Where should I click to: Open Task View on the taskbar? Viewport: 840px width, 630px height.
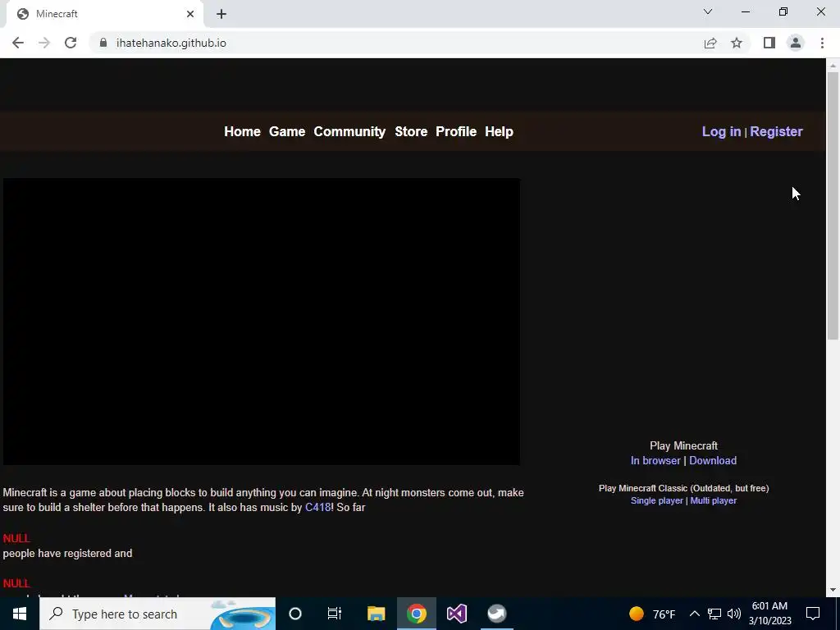pyautogui.click(x=335, y=614)
